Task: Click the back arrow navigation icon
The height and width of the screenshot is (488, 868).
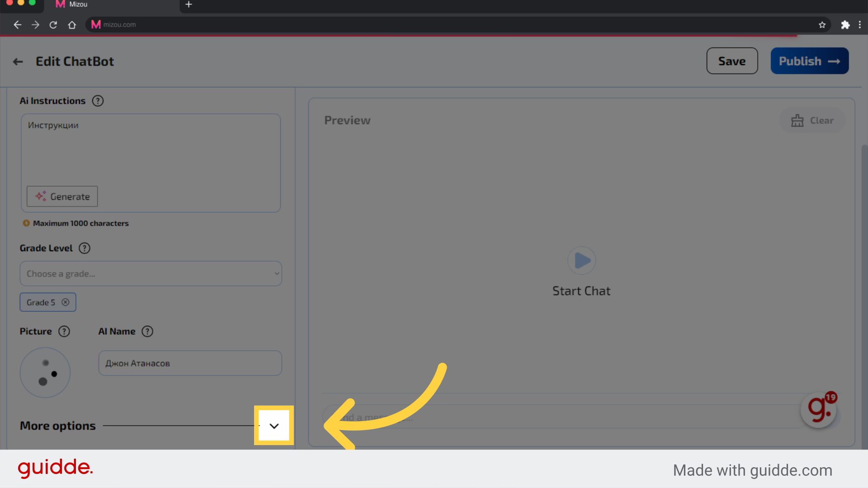Action: (x=17, y=60)
